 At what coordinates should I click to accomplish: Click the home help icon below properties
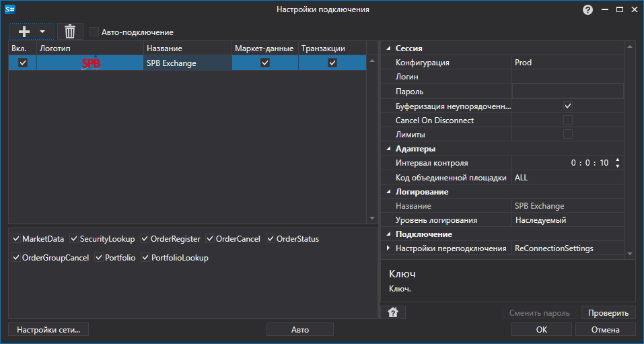[392, 313]
